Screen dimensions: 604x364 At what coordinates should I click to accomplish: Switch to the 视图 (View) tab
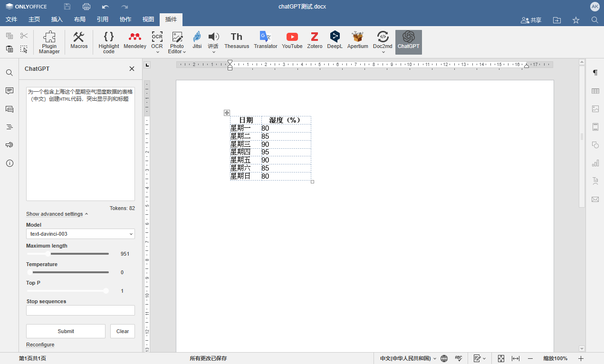click(x=148, y=19)
